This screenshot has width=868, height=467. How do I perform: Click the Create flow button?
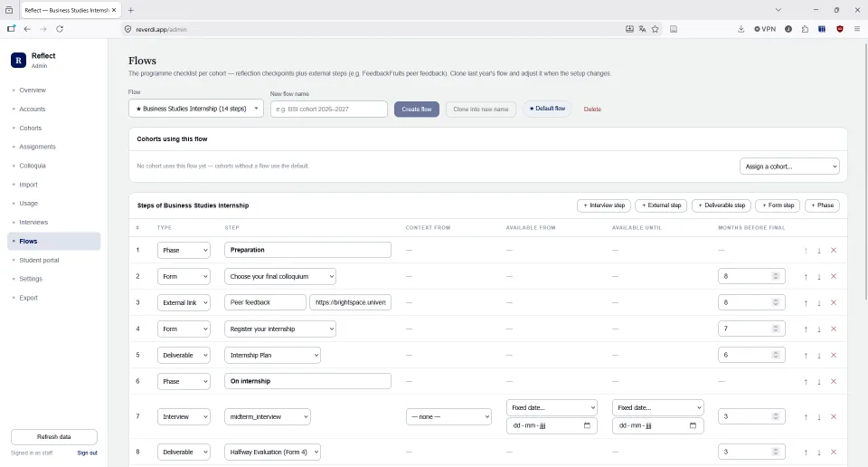tap(417, 110)
